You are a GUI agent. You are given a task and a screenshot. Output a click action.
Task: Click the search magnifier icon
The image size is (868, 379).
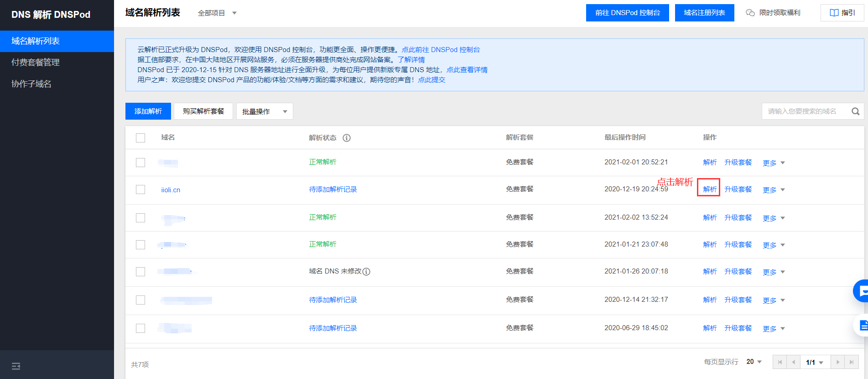(855, 111)
